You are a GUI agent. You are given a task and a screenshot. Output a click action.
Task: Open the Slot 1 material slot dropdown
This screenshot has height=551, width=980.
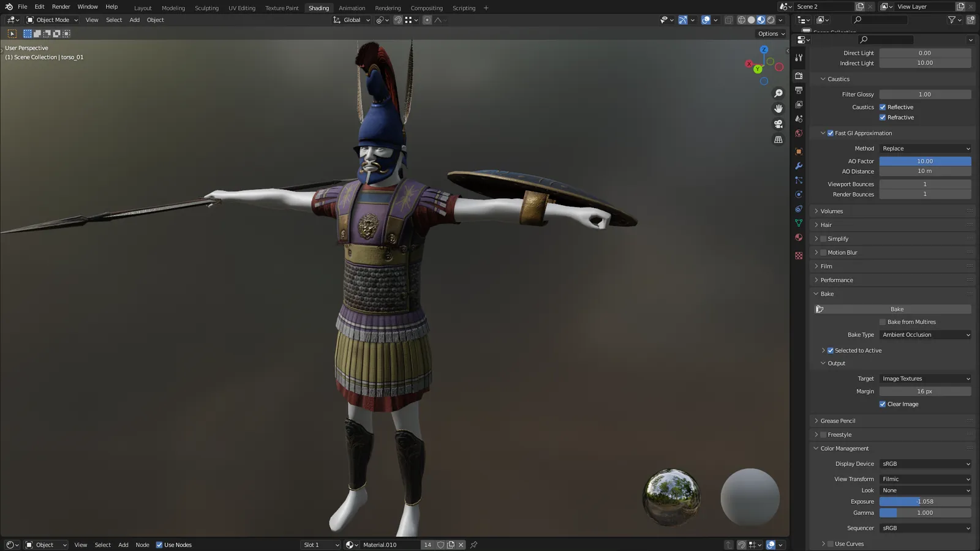pyautogui.click(x=320, y=545)
